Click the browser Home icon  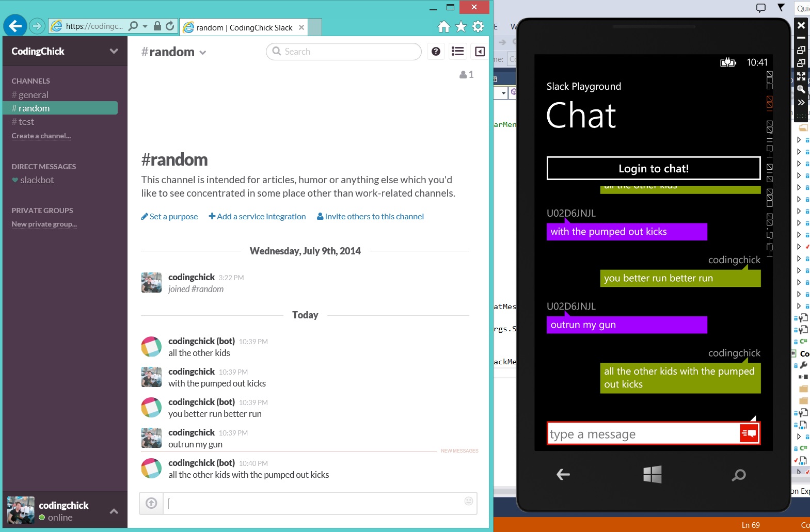(x=443, y=26)
